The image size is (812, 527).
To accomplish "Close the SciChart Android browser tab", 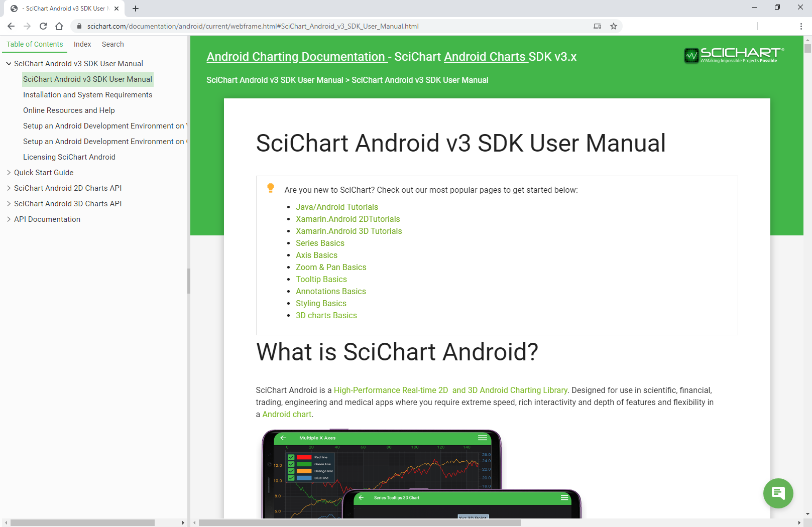I will (x=117, y=9).
